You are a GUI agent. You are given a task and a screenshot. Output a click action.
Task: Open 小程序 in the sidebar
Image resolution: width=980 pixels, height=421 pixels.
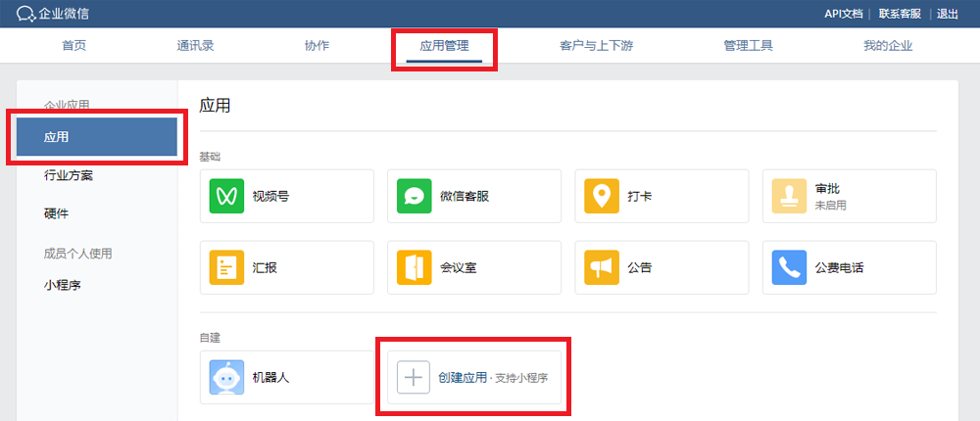63,286
